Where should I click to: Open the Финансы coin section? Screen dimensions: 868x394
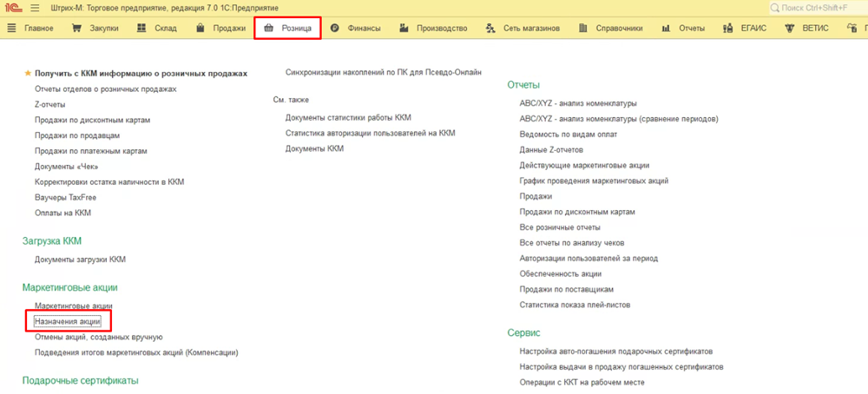coord(356,28)
